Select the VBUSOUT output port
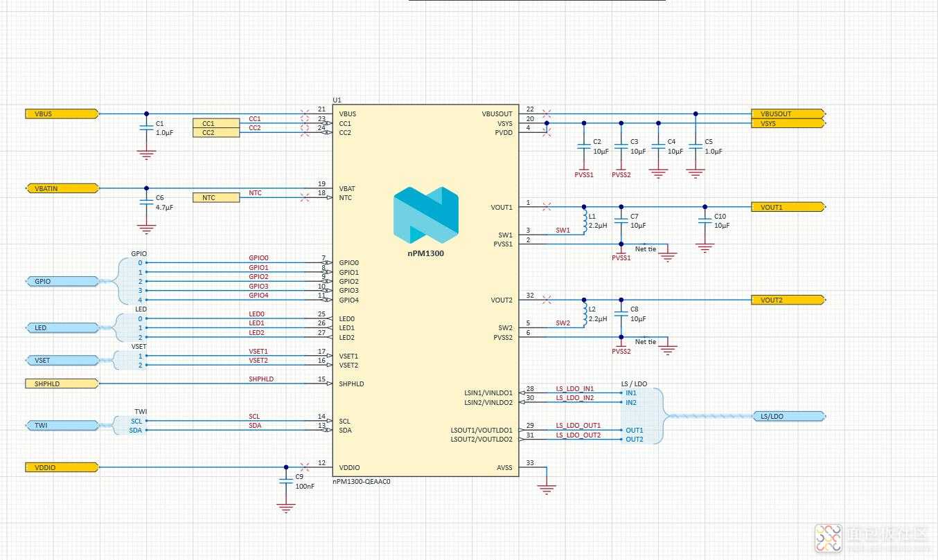938x560 pixels. (x=788, y=114)
